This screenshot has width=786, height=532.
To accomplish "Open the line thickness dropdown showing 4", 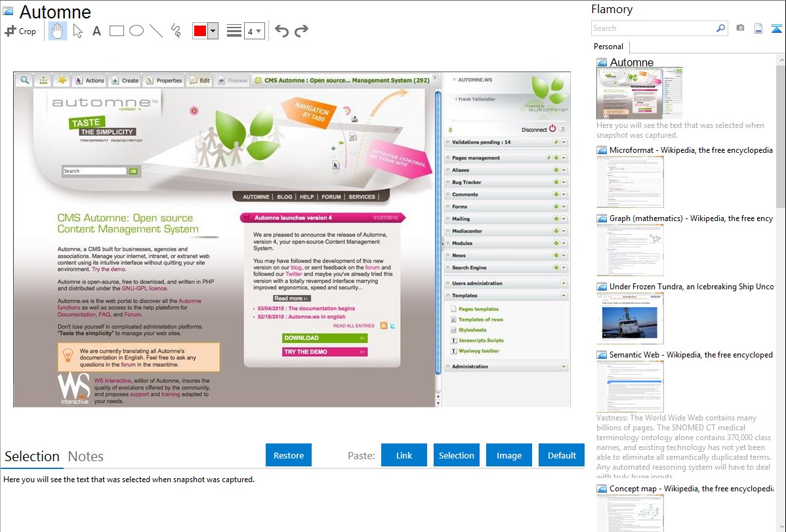I will point(254,31).
